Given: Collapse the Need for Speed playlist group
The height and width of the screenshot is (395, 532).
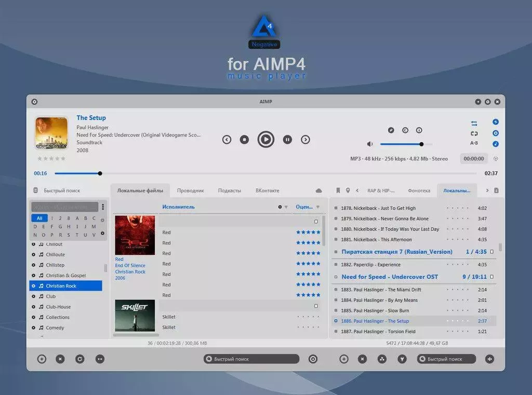Looking at the screenshot, I should 491,277.
